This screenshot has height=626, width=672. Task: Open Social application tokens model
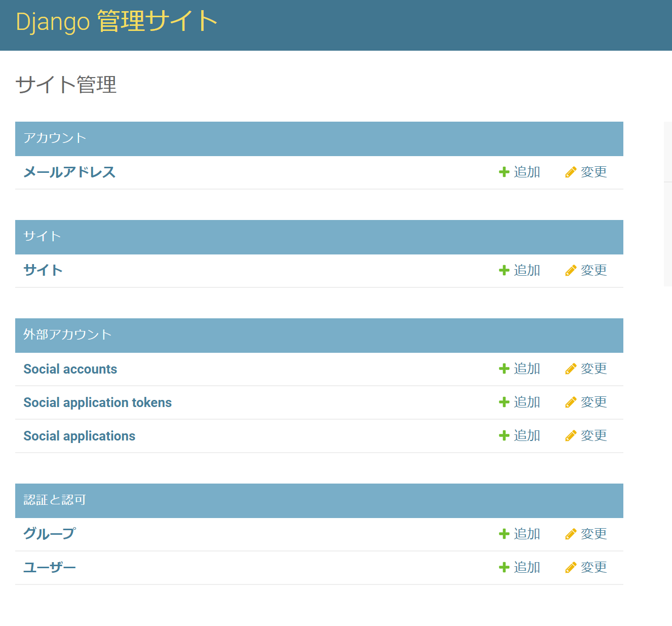click(98, 402)
